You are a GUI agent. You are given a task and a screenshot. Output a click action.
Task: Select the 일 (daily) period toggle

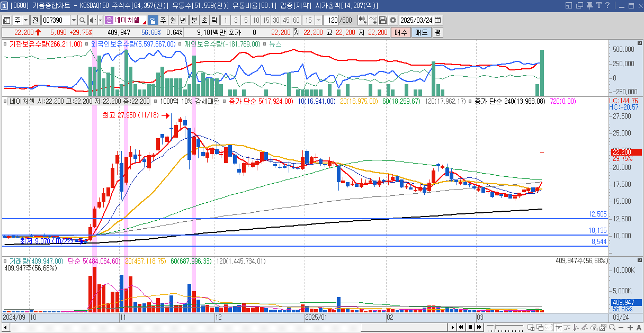point(153,20)
